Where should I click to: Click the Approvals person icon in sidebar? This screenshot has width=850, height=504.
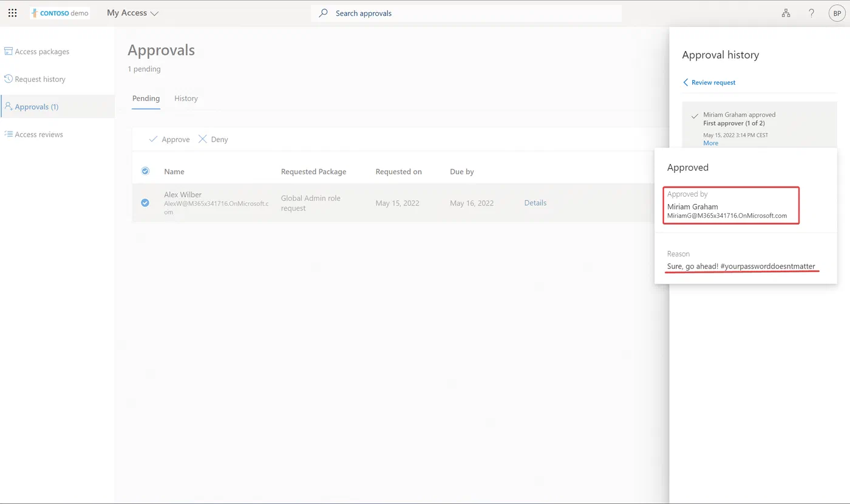[x=8, y=106]
